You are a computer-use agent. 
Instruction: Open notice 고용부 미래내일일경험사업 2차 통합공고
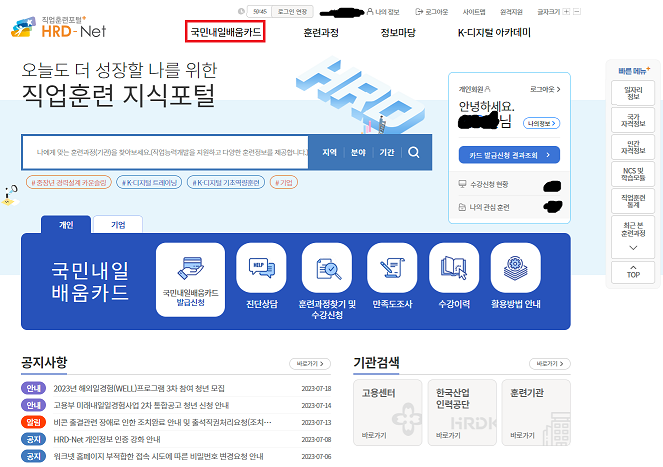141,405
